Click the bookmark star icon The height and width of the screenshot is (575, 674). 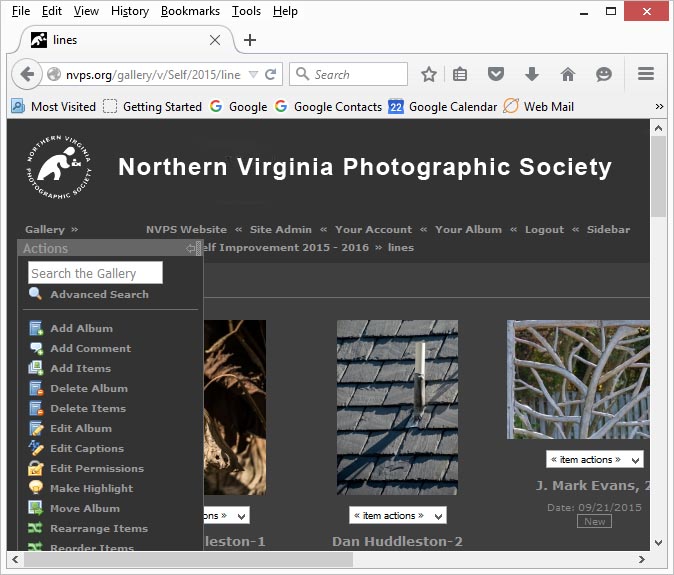tap(429, 75)
